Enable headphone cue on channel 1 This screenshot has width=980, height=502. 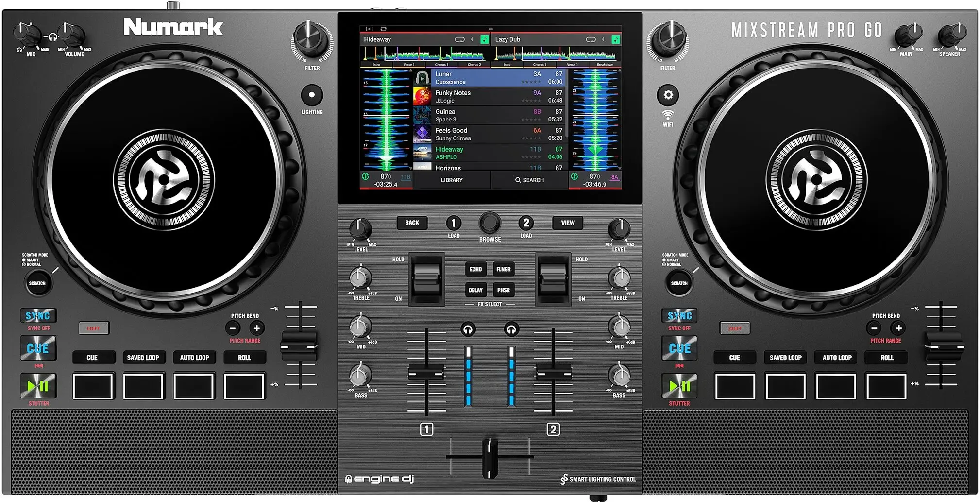(468, 329)
